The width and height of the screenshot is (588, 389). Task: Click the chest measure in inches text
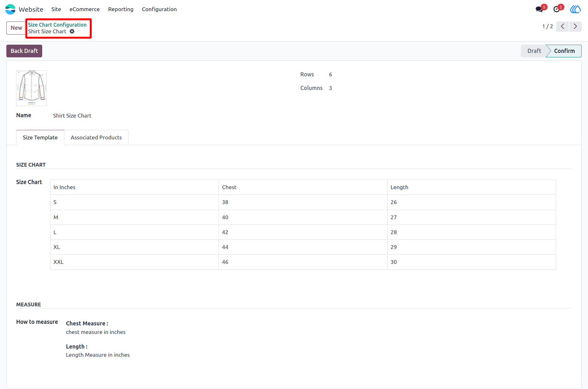pyautogui.click(x=95, y=332)
